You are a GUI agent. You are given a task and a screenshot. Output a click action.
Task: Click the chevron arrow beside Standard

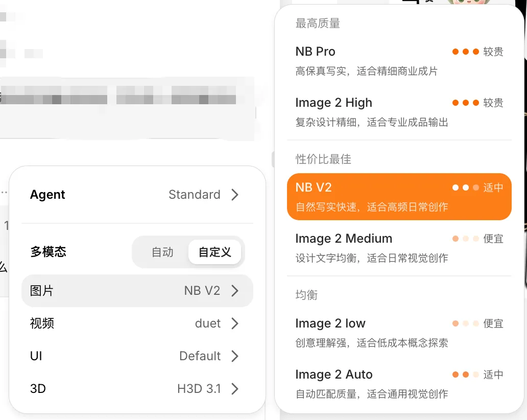(235, 194)
